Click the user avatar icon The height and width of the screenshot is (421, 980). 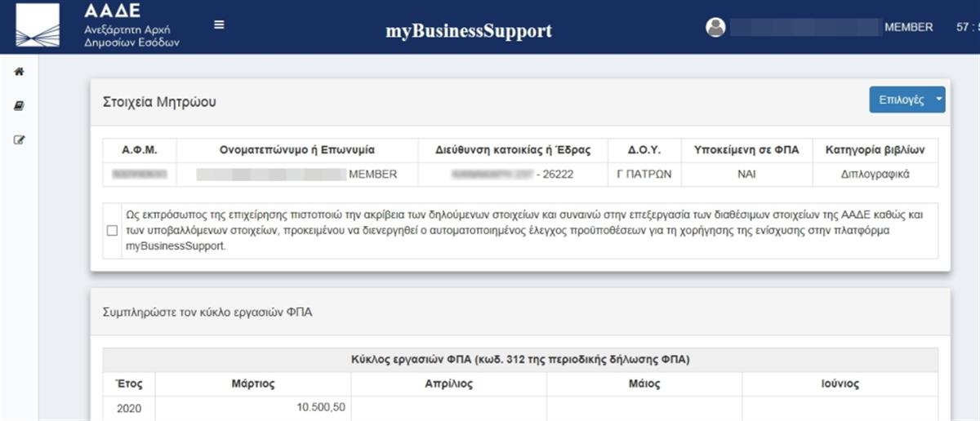click(x=715, y=27)
